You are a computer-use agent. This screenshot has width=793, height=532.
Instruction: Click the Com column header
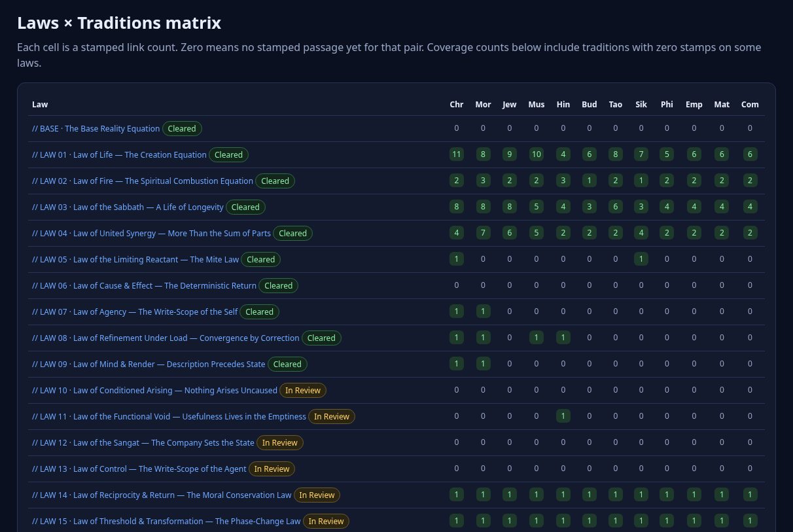coord(750,105)
